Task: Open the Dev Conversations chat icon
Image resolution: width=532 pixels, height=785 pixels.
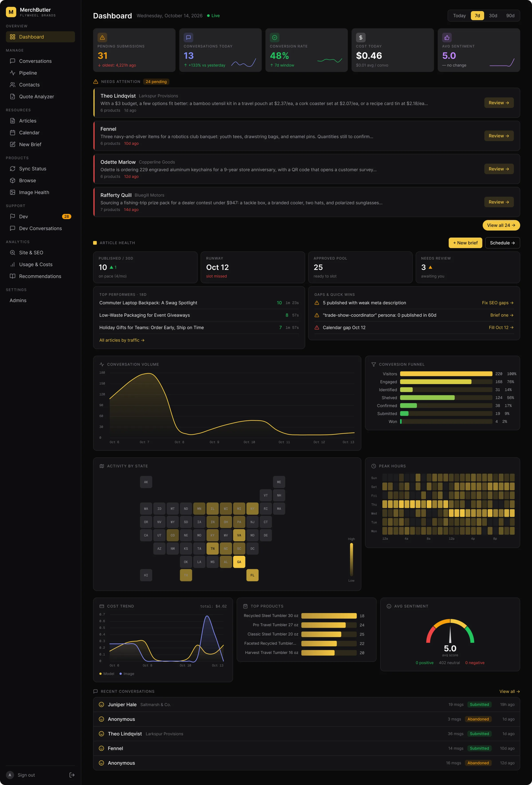Action: 12,228
